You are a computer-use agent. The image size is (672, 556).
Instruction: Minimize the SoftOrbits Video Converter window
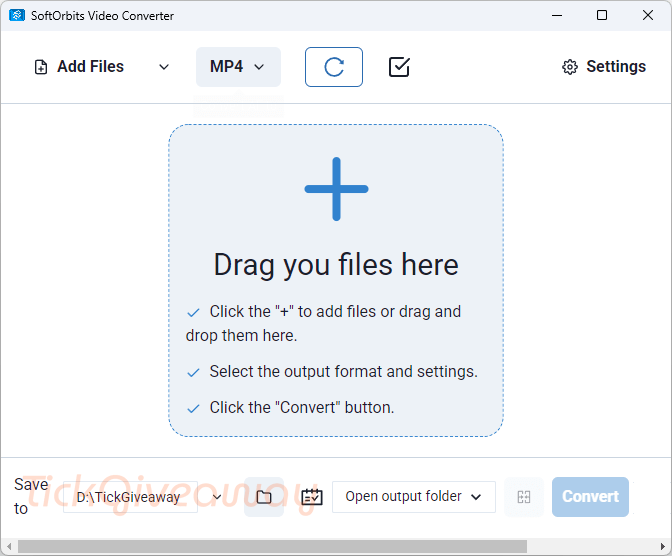coord(557,15)
